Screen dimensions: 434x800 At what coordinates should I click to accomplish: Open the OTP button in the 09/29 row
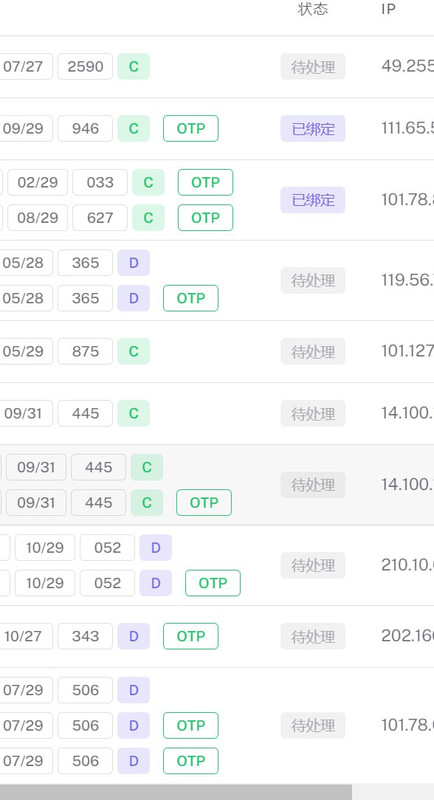point(191,129)
